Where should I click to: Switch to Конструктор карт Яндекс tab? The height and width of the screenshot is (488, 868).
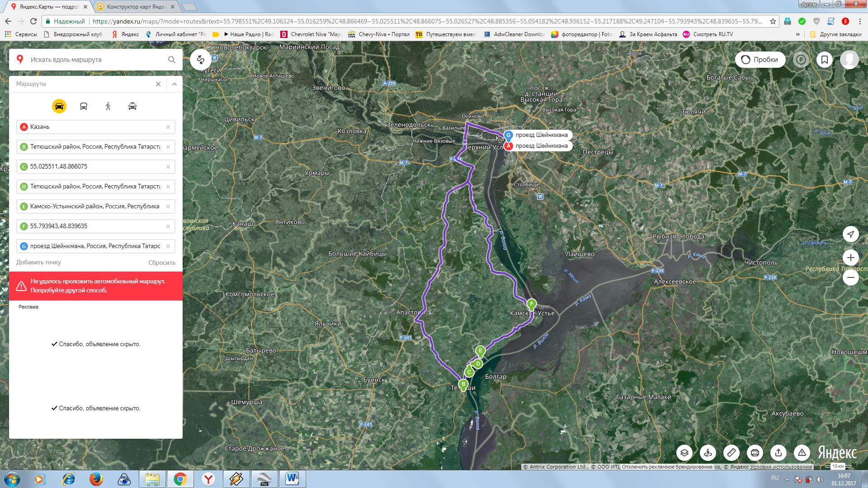click(136, 7)
